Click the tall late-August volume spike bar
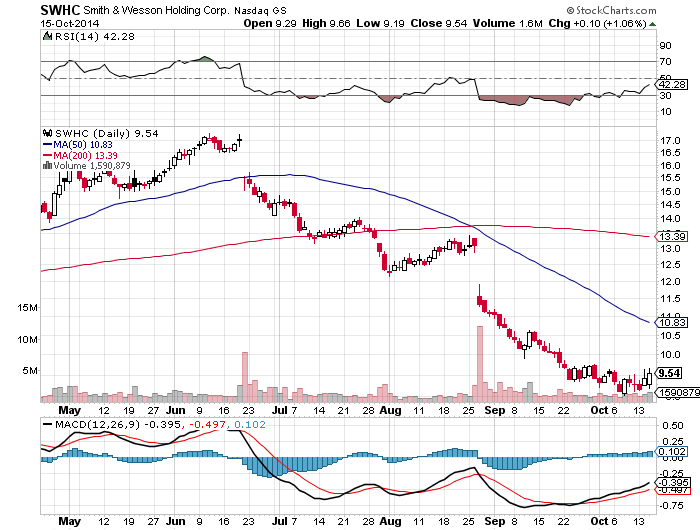This screenshot has width=700, height=530. click(480, 364)
